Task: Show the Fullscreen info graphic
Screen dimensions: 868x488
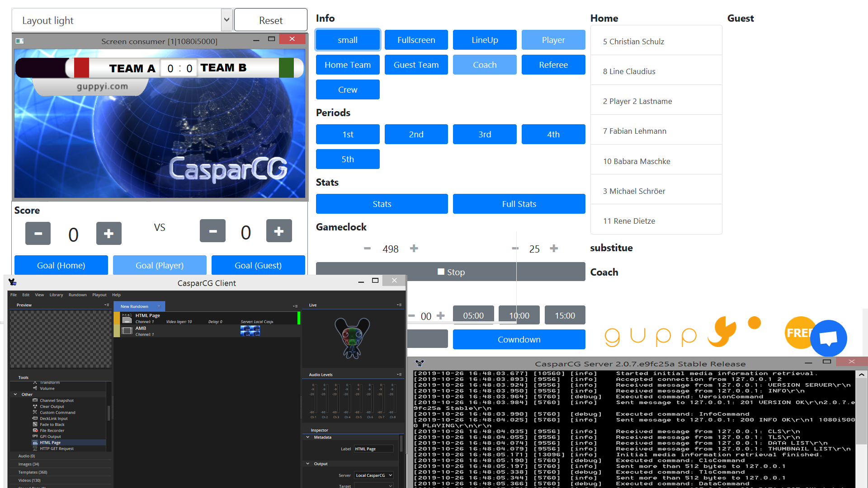Action: pos(416,40)
